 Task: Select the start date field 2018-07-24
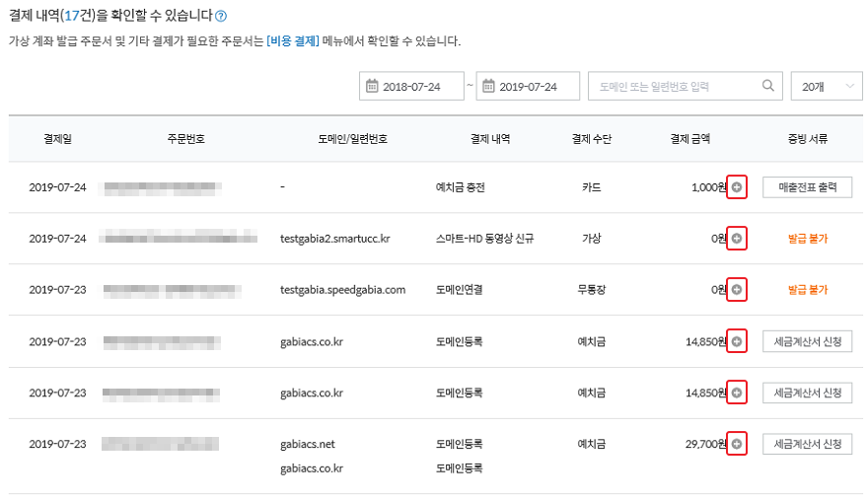pos(411,86)
